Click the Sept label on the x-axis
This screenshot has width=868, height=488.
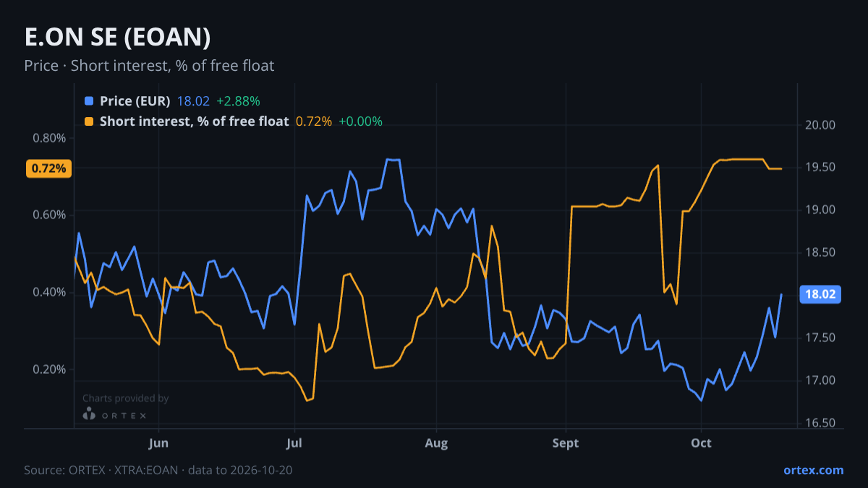[x=566, y=442]
